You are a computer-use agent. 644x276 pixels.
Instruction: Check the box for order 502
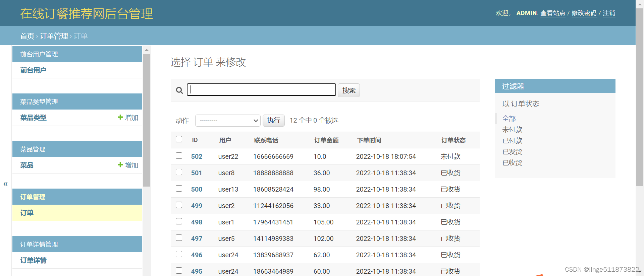[179, 156]
